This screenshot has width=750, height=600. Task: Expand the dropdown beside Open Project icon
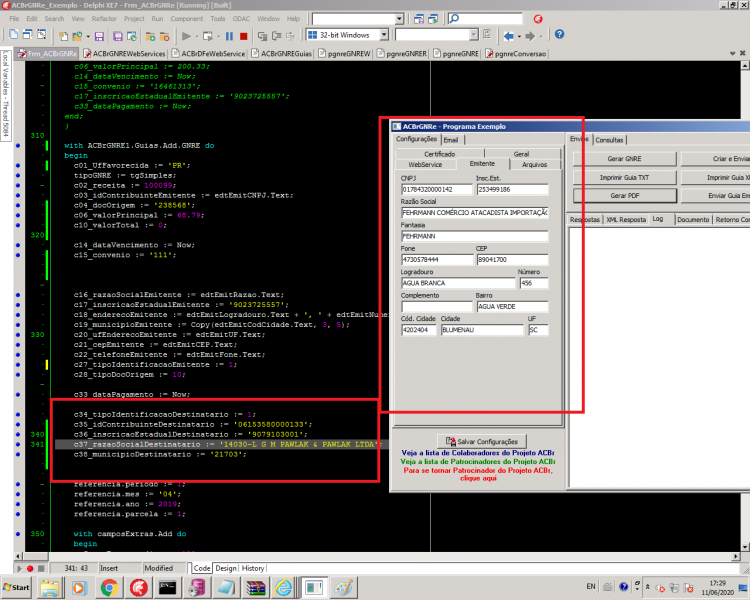point(88,36)
